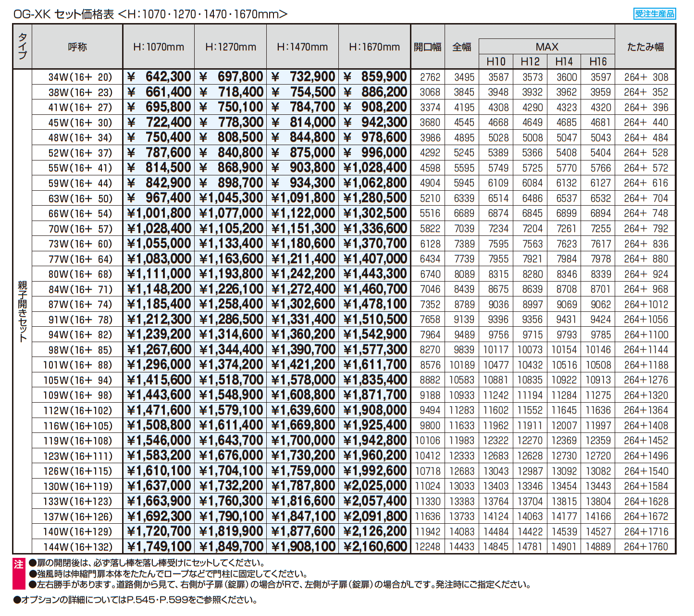Select the 34W(16+20) row name
The height and width of the screenshot is (616, 694).
(x=80, y=77)
